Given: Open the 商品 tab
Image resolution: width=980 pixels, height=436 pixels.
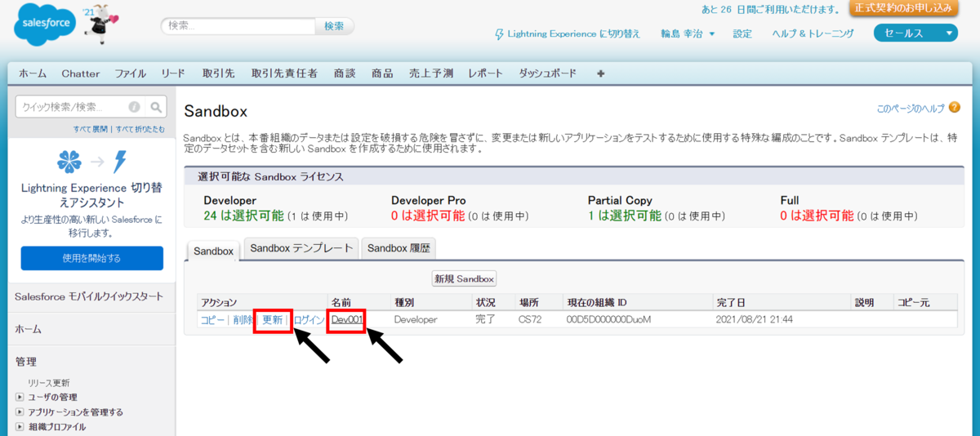Looking at the screenshot, I should [382, 73].
